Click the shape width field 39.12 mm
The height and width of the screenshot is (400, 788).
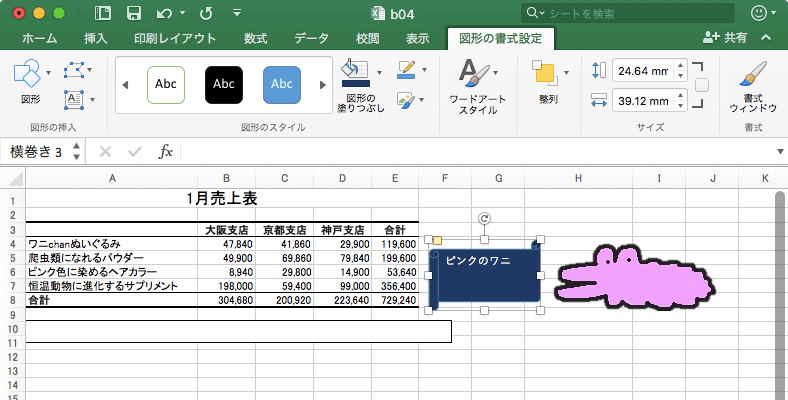643,101
